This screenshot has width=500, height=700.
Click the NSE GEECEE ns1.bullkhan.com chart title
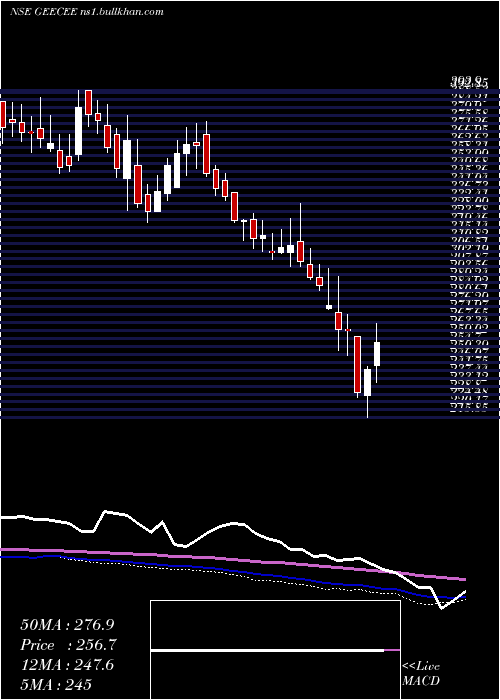point(87,12)
